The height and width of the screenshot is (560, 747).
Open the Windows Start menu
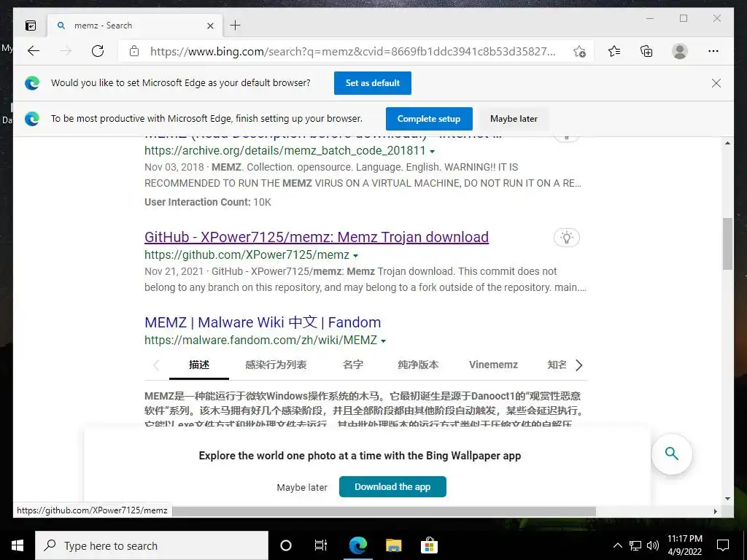[18, 545]
